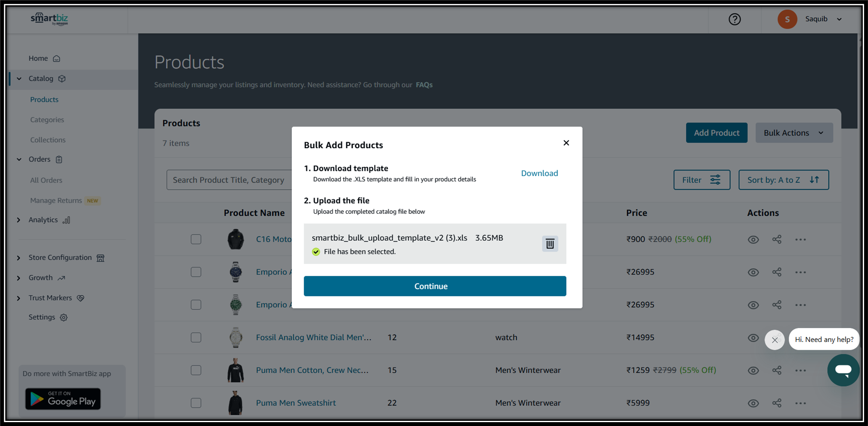Open more actions for second ₹26995 row
Viewport: 868px width, 426px height.
click(800, 305)
